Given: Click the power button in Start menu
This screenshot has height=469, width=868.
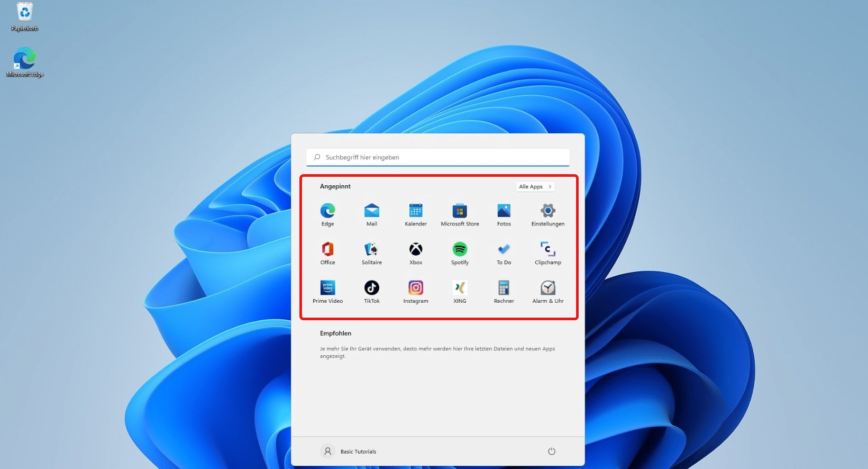Looking at the screenshot, I should click(x=551, y=451).
